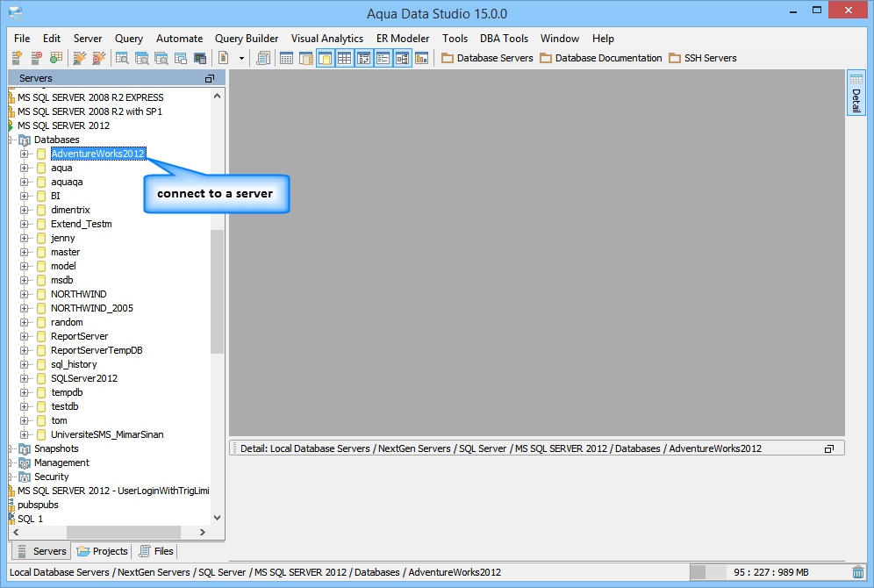Open the Detail side panel tab
The height and width of the screenshot is (588, 874).
click(x=856, y=92)
